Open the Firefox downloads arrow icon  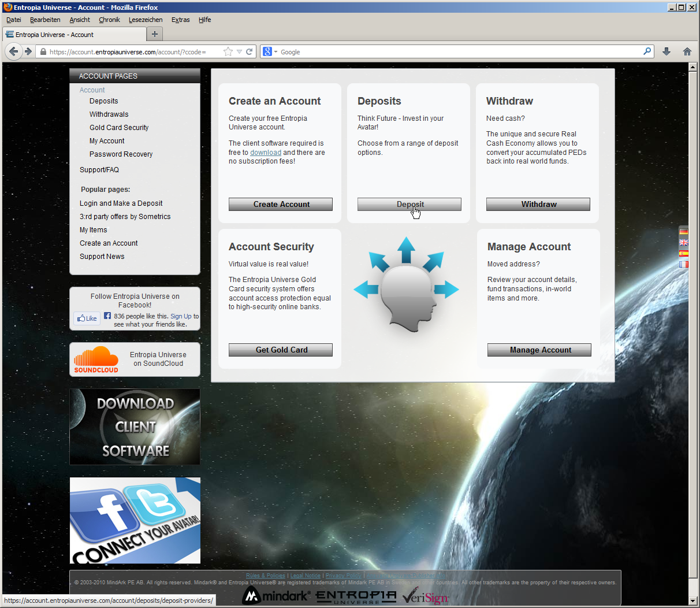[667, 51]
